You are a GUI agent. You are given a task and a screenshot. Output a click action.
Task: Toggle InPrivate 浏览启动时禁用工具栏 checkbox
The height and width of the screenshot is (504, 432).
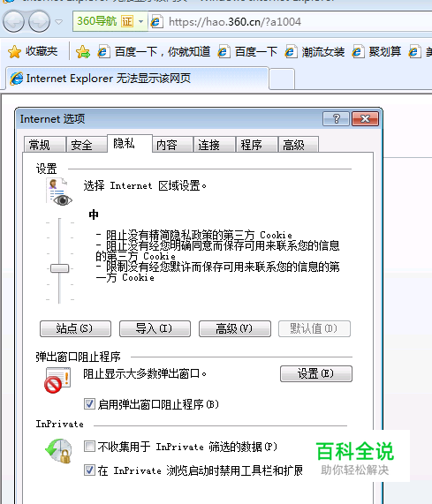coord(89,470)
